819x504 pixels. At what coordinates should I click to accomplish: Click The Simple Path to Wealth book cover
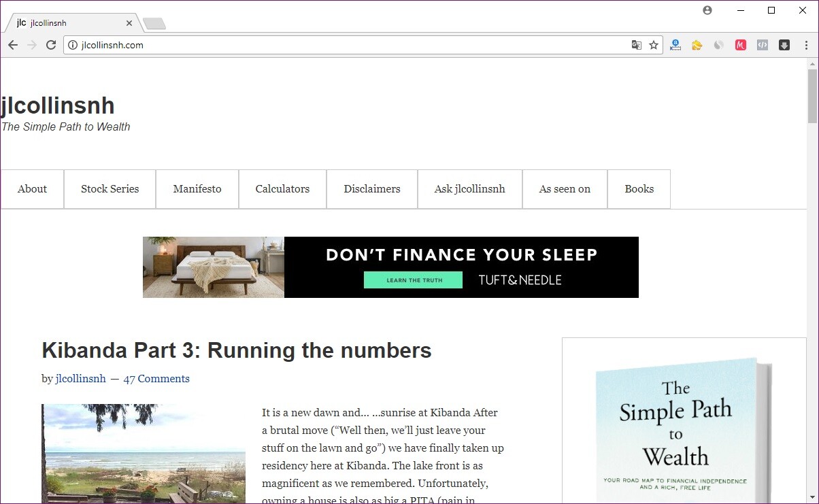point(684,429)
